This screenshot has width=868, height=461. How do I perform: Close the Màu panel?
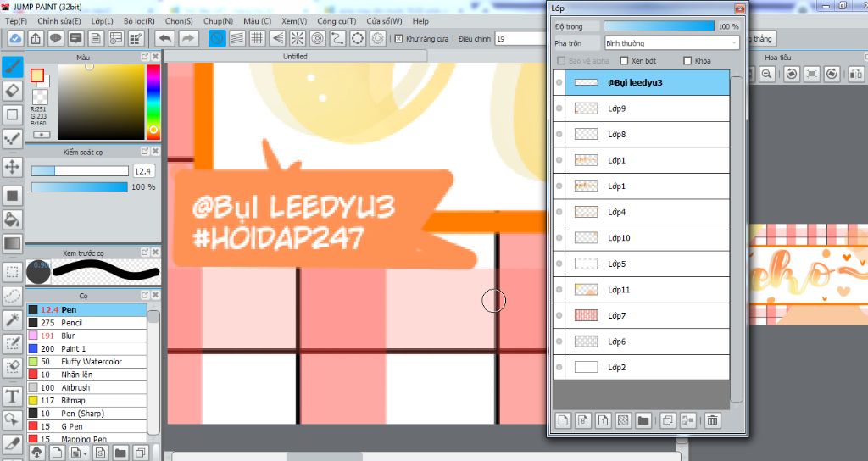coord(156,57)
